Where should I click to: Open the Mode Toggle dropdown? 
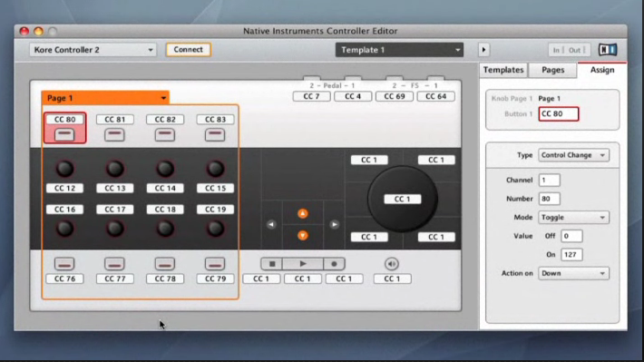point(573,217)
